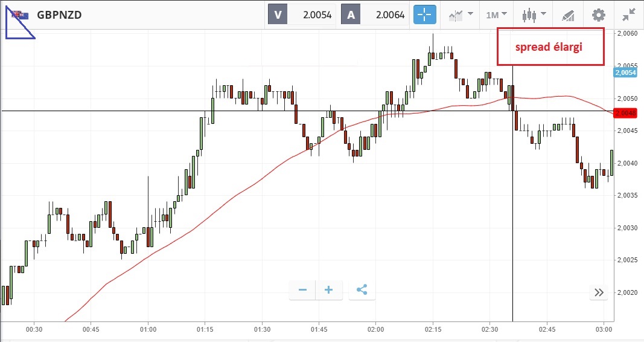Image resolution: width=644 pixels, height=342 pixels.
Task: Open the indicators dropdown
Action: tap(461, 15)
